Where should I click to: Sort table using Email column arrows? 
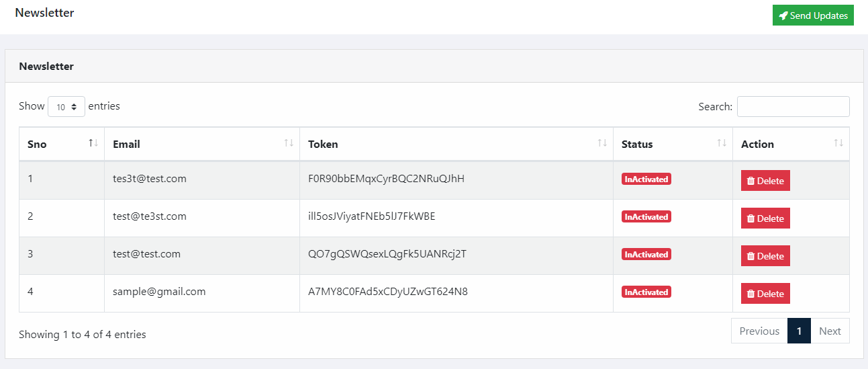(x=289, y=143)
